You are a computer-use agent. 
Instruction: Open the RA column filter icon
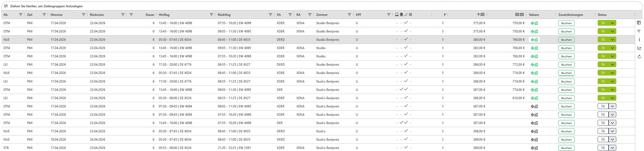click(310, 15)
